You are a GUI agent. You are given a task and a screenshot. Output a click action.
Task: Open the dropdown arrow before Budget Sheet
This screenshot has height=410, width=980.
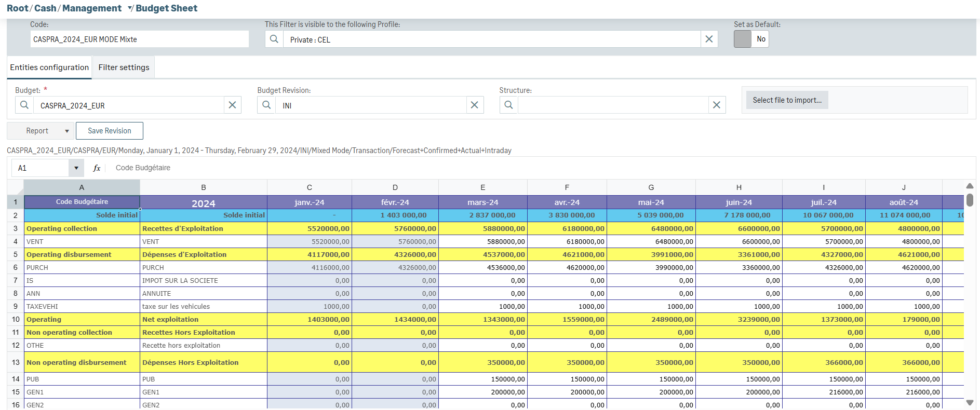pyautogui.click(x=130, y=8)
